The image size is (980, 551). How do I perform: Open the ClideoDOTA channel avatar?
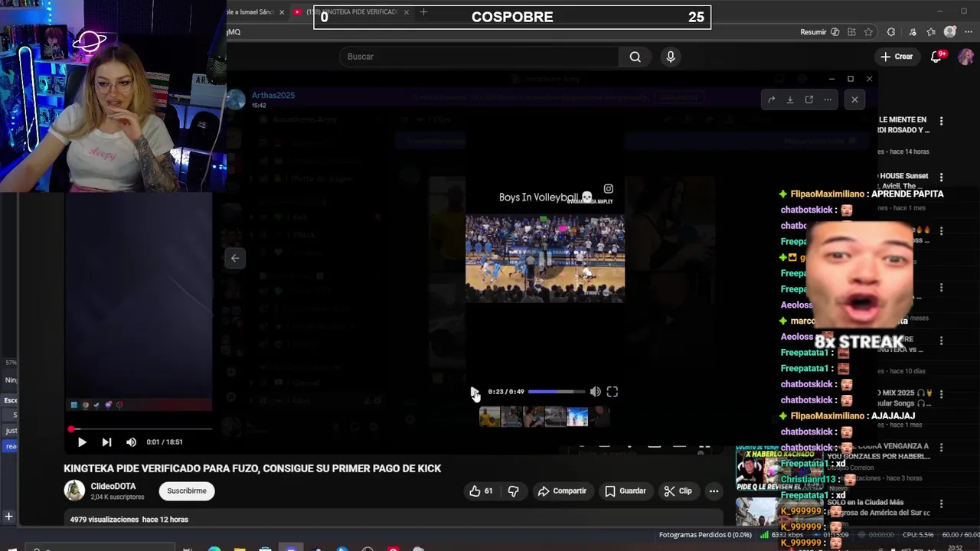point(74,491)
